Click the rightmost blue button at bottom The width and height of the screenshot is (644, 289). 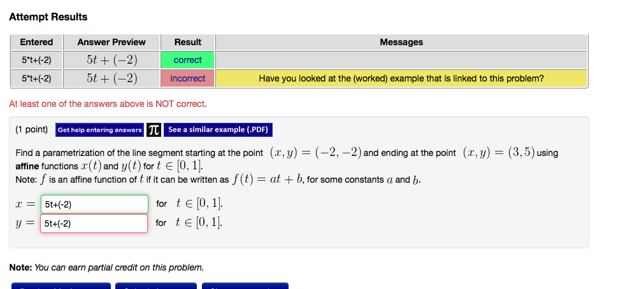(x=245, y=286)
